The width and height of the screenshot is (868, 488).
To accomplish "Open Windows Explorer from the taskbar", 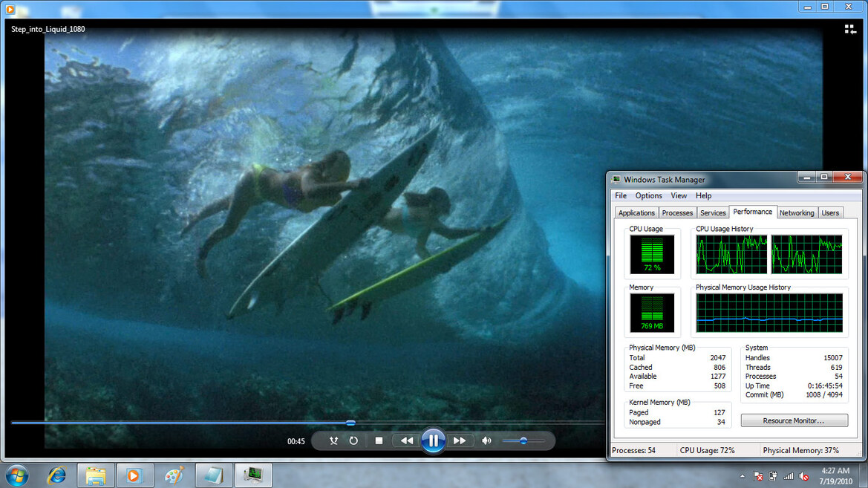I will (x=95, y=475).
